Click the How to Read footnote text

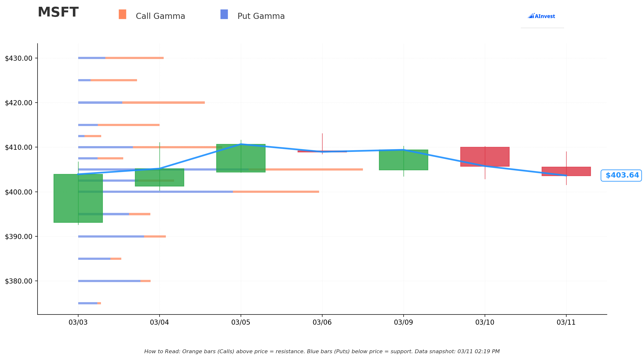322,352
